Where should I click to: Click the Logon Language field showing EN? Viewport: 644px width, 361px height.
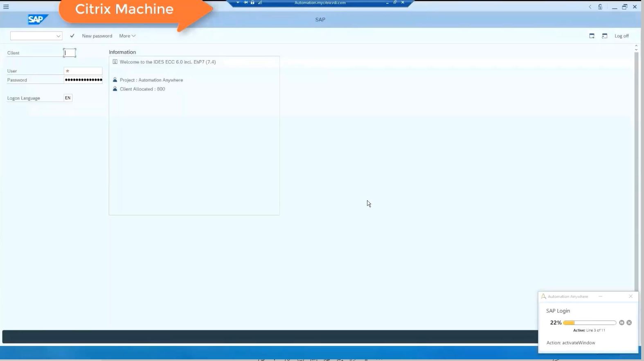[x=68, y=98]
